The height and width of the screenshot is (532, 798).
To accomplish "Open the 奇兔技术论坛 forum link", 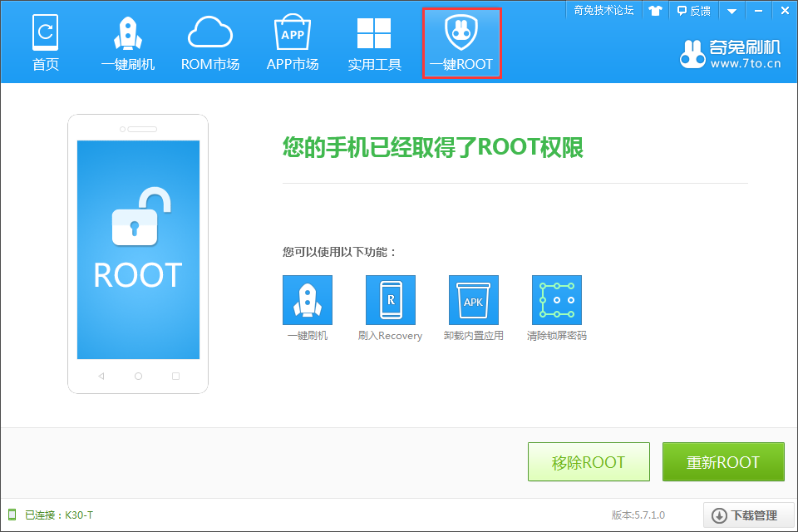I will pyautogui.click(x=603, y=10).
